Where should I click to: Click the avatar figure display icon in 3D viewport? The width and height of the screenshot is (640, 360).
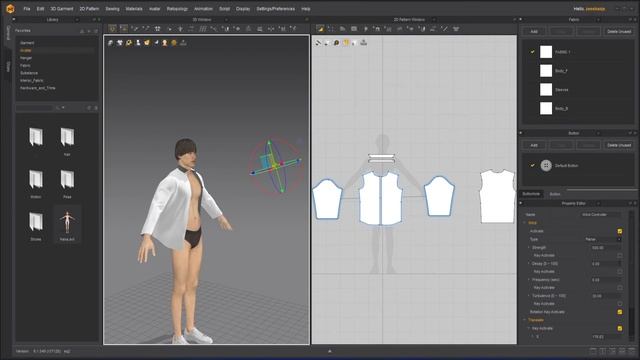click(138, 42)
